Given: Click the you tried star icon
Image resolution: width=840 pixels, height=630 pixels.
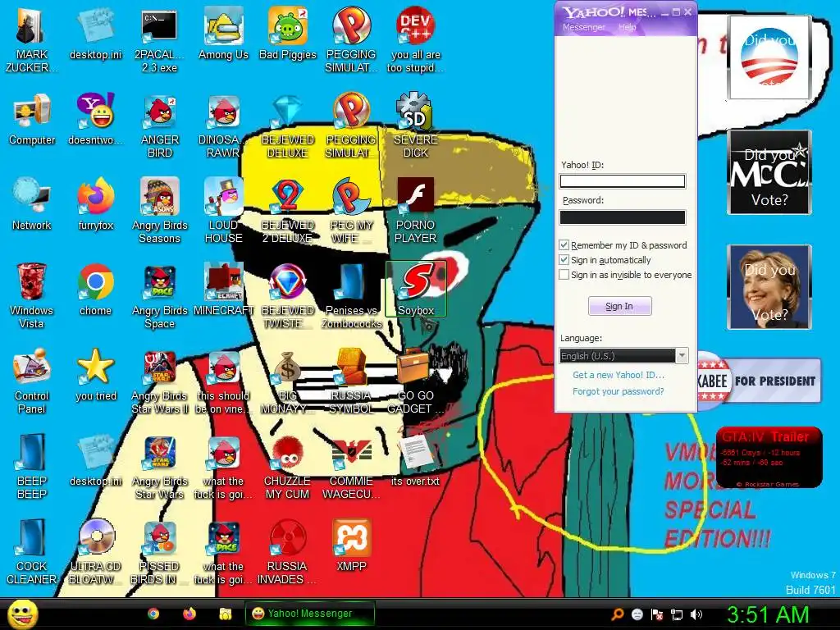Looking at the screenshot, I should pyautogui.click(x=96, y=374).
